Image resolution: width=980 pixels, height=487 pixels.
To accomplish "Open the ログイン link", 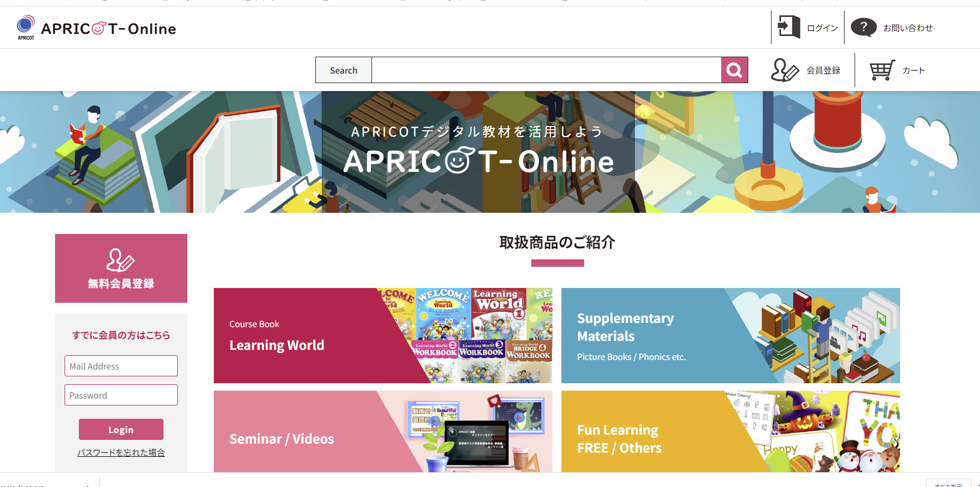I will [822, 28].
